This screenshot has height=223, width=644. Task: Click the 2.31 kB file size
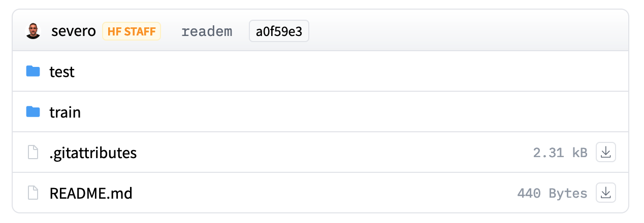pos(560,153)
